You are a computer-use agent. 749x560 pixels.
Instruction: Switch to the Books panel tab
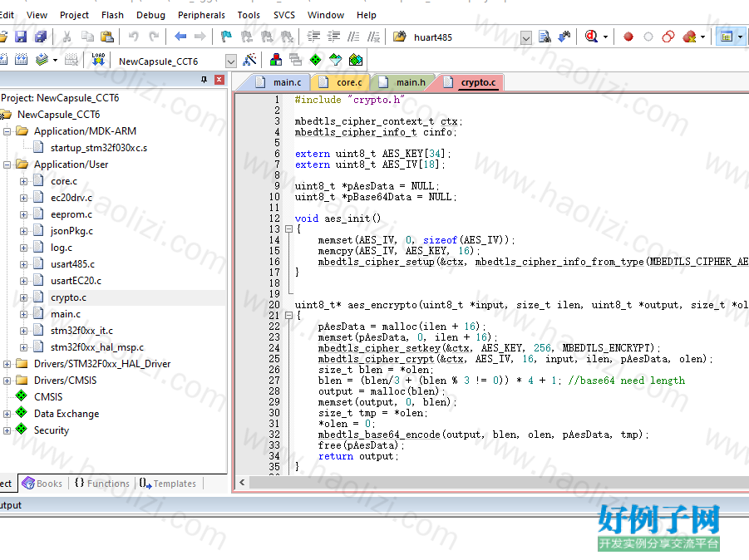click(x=42, y=484)
